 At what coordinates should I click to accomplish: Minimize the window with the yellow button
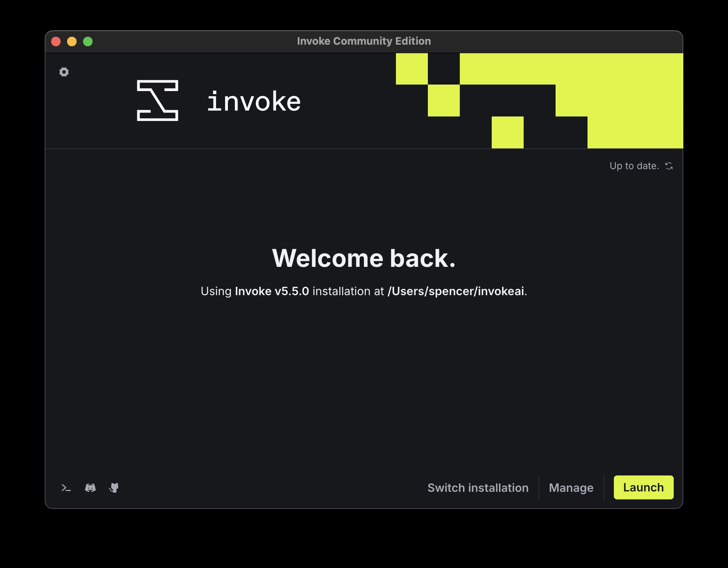pyautogui.click(x=72, y=41)
